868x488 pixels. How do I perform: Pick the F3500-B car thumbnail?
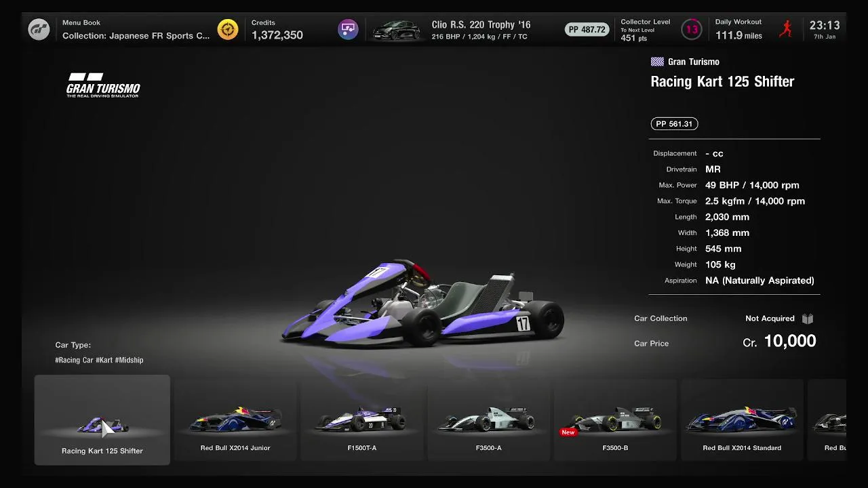pyautogui.click(x=615, y=420)
